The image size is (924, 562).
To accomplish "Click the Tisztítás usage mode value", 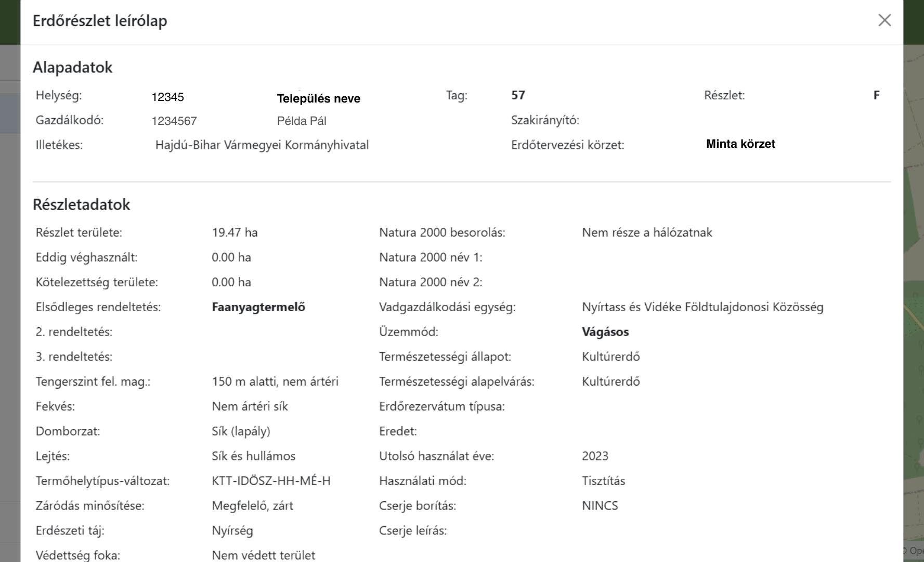I will [603, 481].
